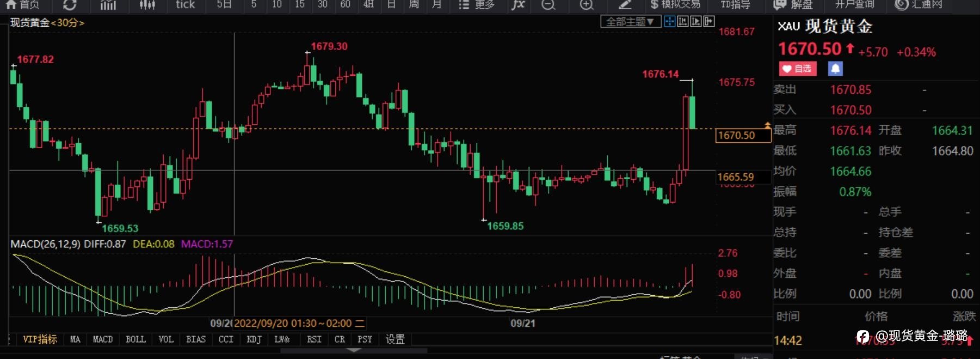Expand the small down-arrow panel handle
Image resolution: width=980 pixels, height=359 pixels.
(354, 350)
